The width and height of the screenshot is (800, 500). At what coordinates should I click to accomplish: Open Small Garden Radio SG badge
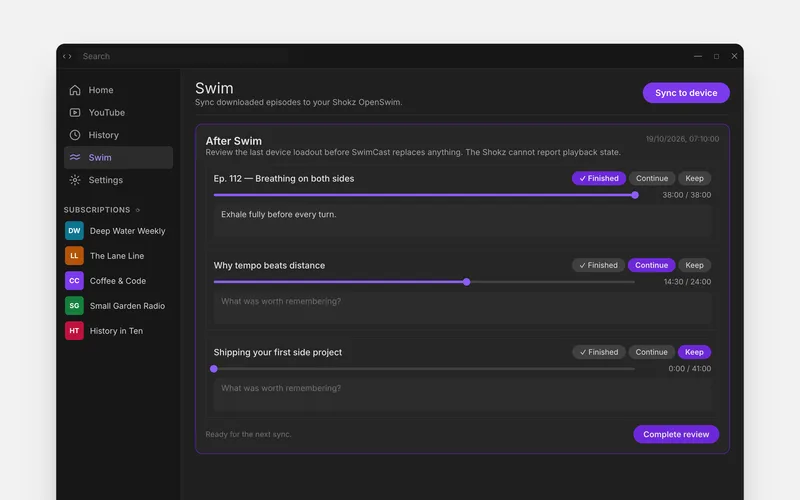point(74,306)
